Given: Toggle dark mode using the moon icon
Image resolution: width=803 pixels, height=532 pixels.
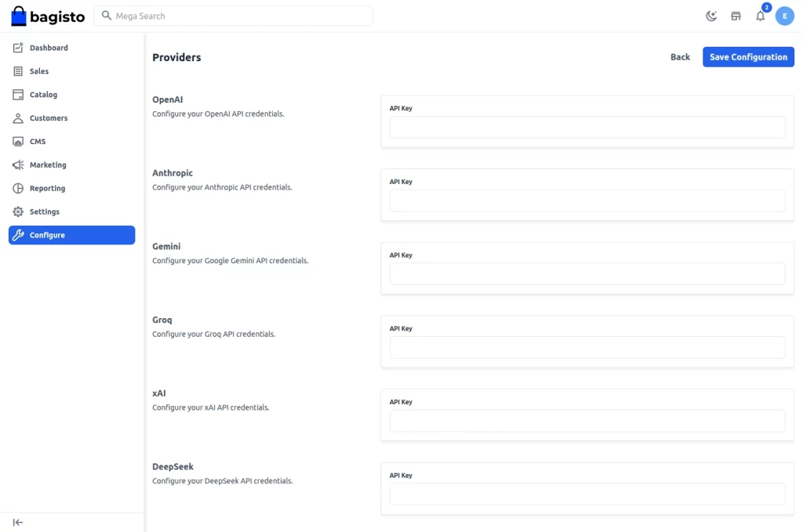Looking at the screenshot, I should [x=711, y=16].
